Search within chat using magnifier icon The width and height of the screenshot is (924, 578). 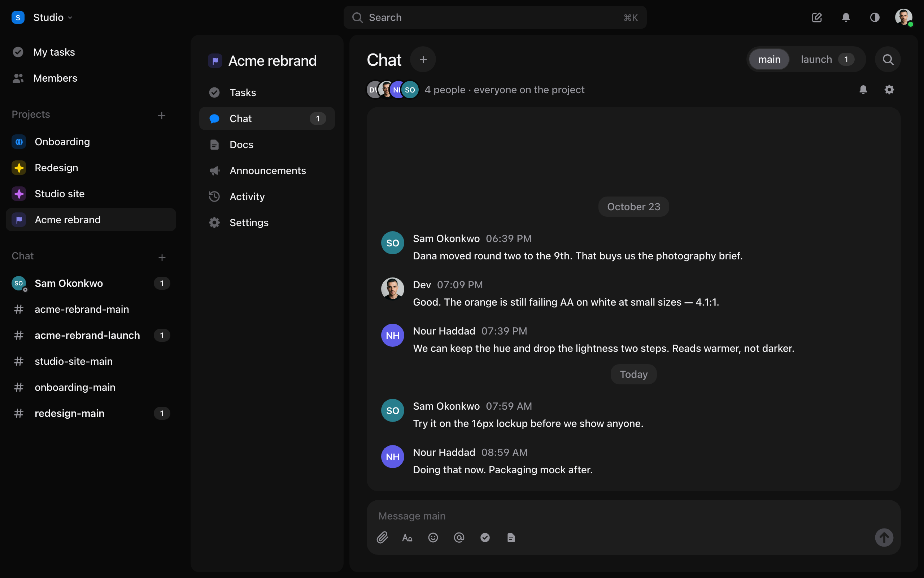(888, 59)
